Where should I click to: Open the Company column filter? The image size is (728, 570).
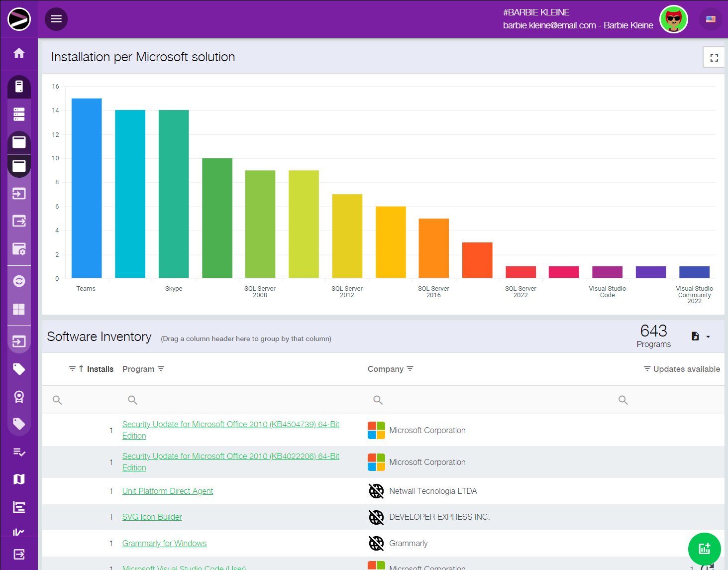coord(410,369)
